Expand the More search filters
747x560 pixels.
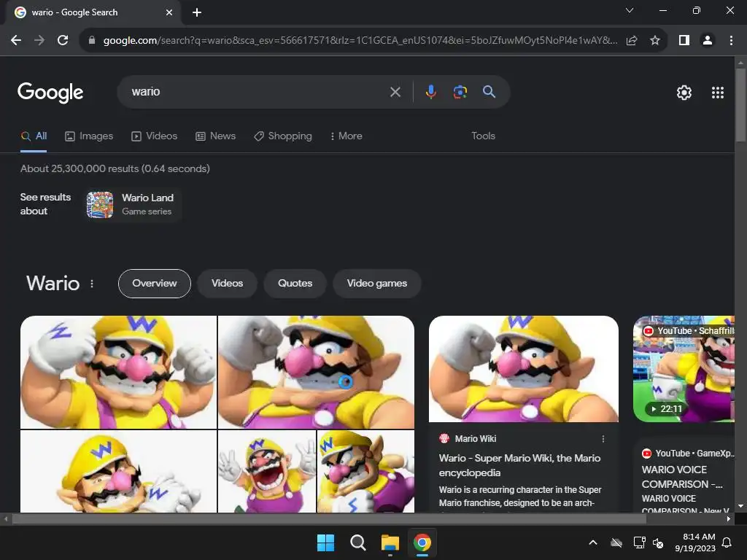tap(347, 136)
